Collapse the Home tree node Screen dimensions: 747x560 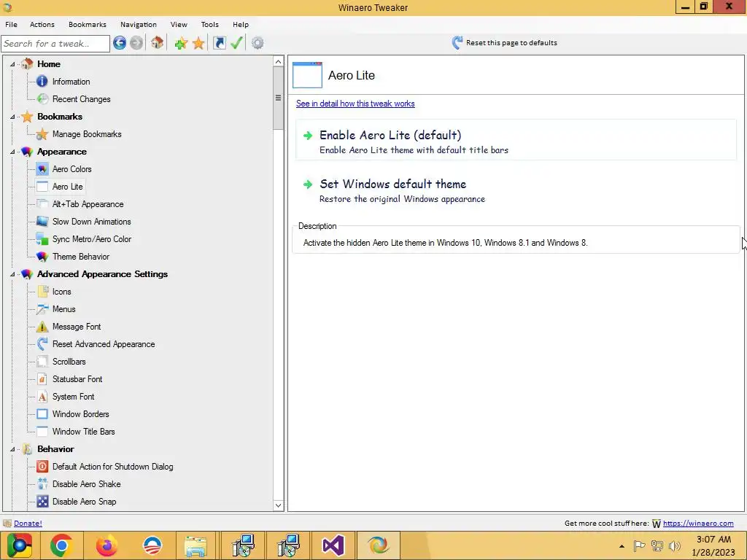12,64
